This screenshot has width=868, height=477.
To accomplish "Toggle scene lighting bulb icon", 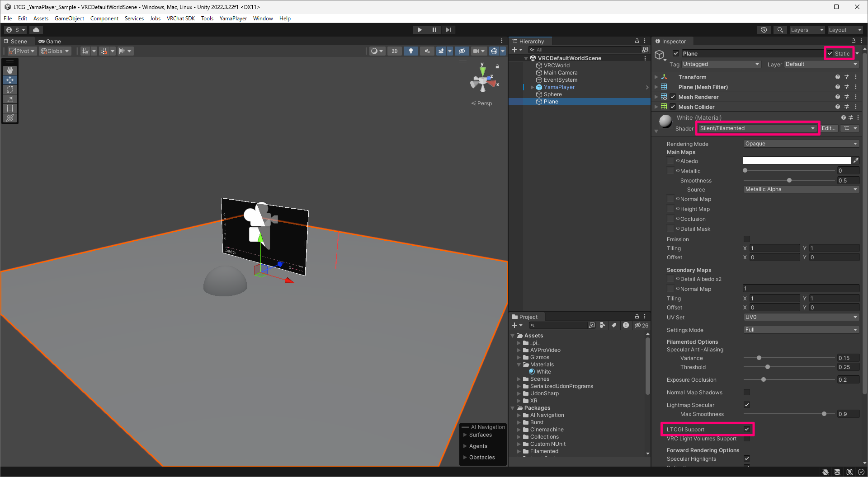I will coord(410,51).
